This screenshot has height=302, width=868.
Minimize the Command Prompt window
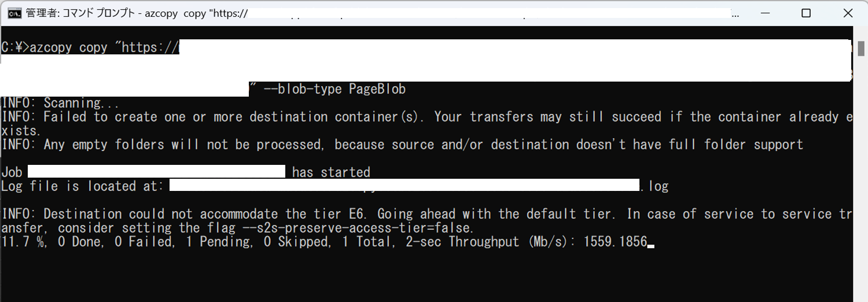coord(766,13)
